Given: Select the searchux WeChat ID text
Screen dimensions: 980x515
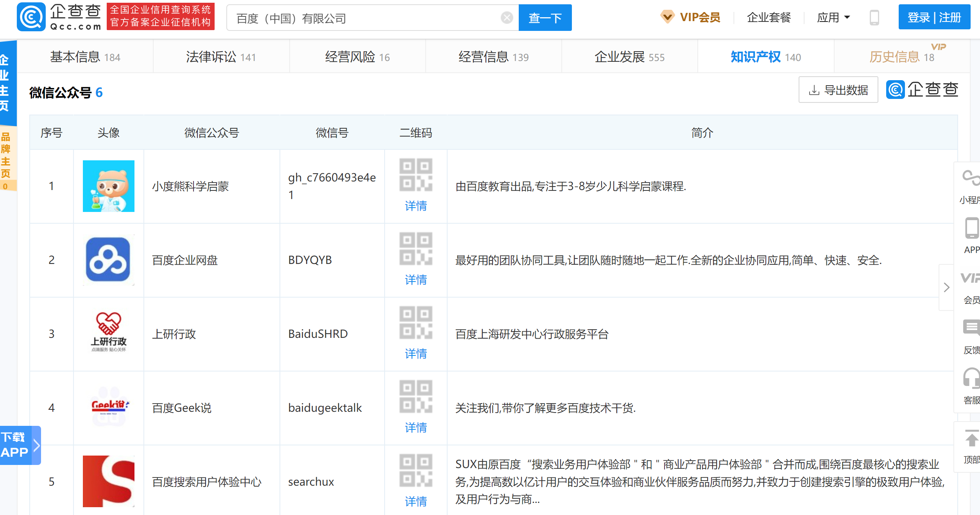Looking at the screenshot, I should [311, 482].
